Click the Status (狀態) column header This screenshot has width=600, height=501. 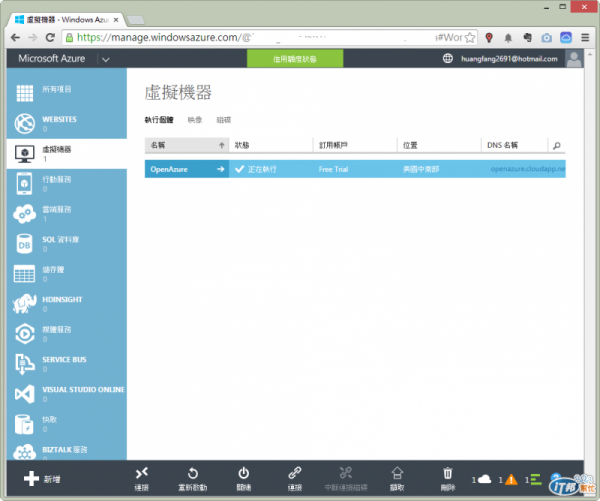(x=271, y=145)
